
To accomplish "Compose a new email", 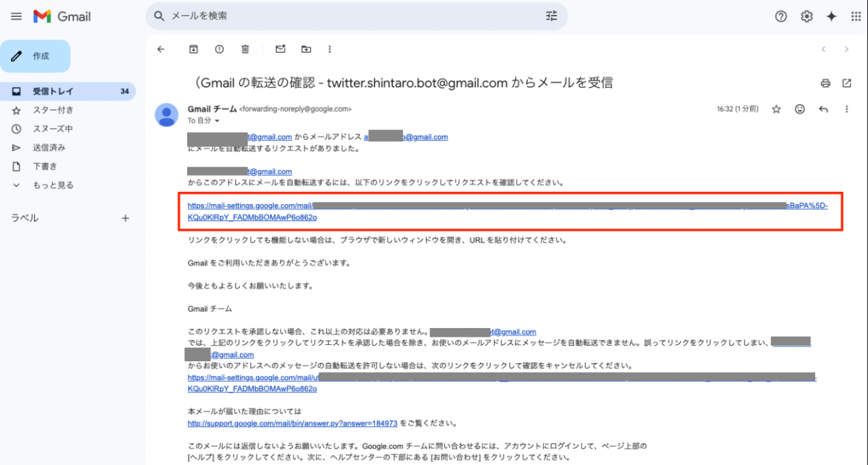I will [35, 56].
